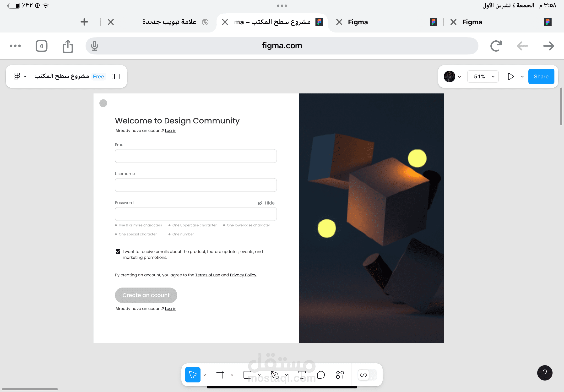The height and width of the screenshot is (392, 564).
Task: Click the Present play button
Action: click(511, 76)
